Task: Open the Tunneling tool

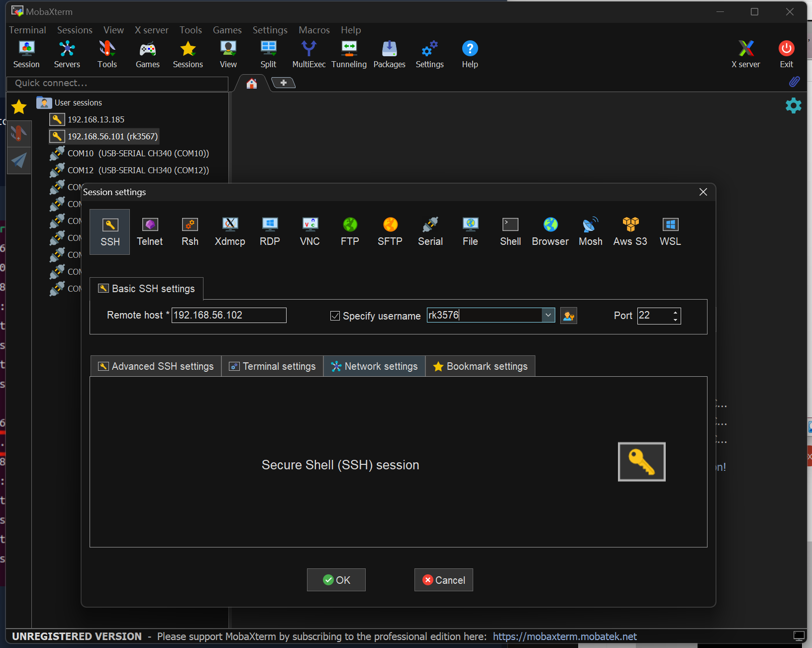Action: [349, 53]
